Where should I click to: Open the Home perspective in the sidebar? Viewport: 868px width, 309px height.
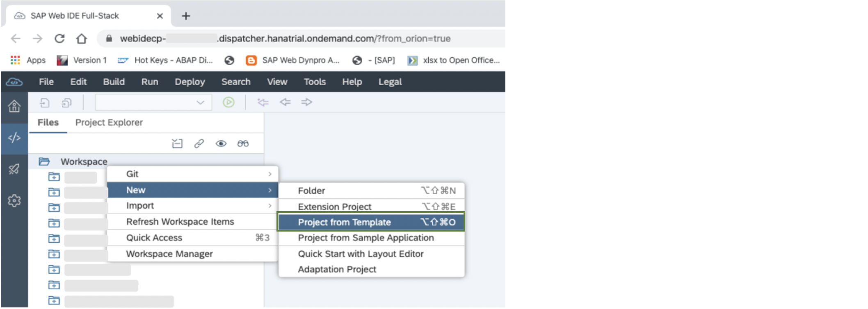point(14,107)
